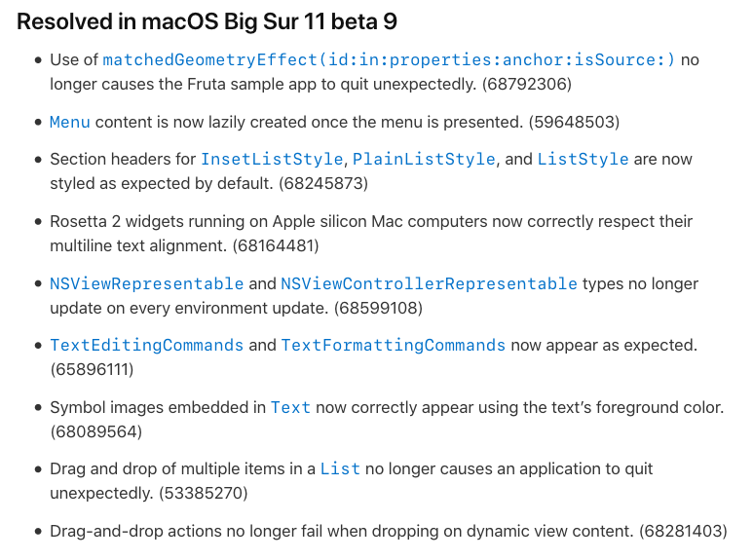Viewport: 753px width, 560px height.
Task: Open the TextEditingCommands link
Action: (146, 346)
